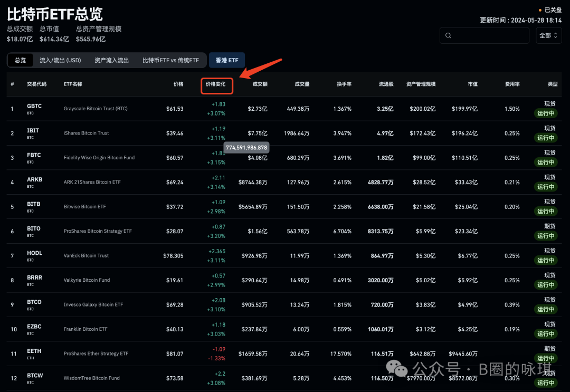Image resolution: width=570 pixels, height=392 pixels.
Task: Click the search magnifier icon
Action: tap(448, 35)
